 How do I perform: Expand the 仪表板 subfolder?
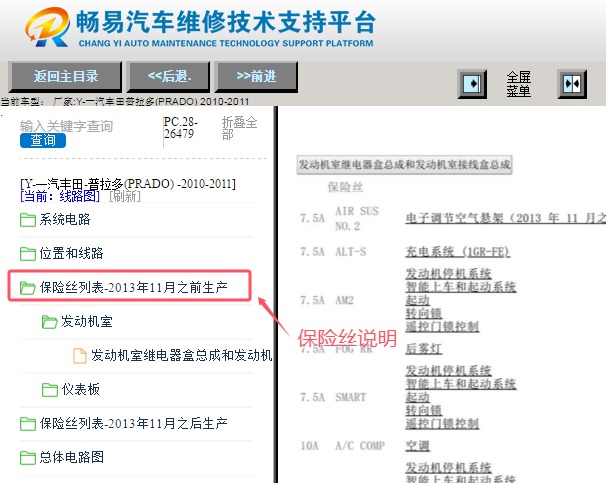[x=80, y=389]
